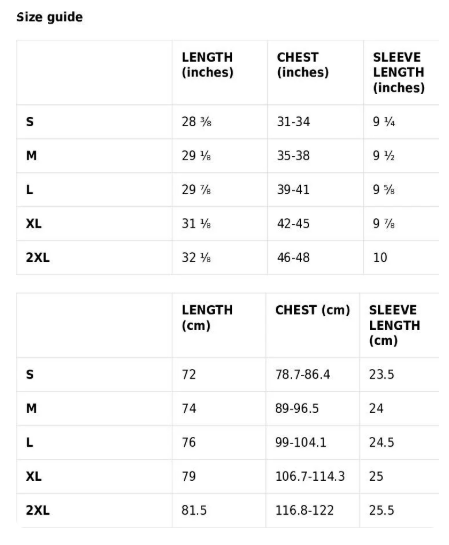Select the CHEST (inches) column header
Screen dimensions: 449x545
click(x=302, y=65)
